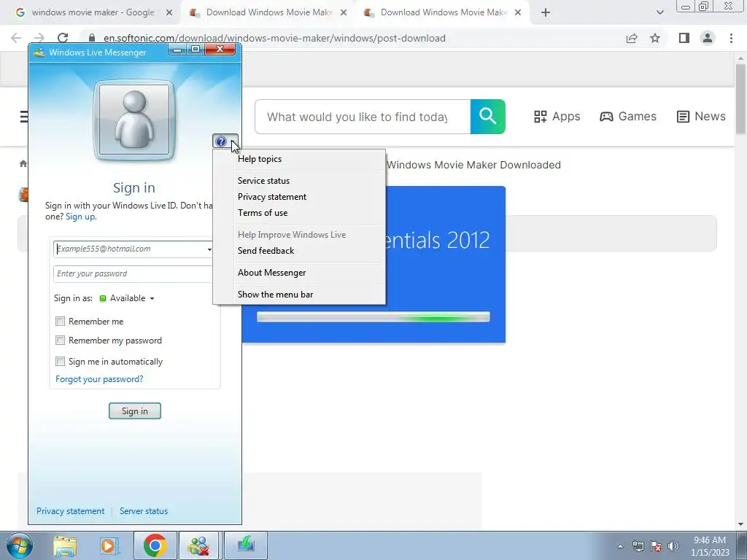Viewport: 747px width, 560px height.
Task: Close the windows movie maker Google tab
Action: [169, 13]
